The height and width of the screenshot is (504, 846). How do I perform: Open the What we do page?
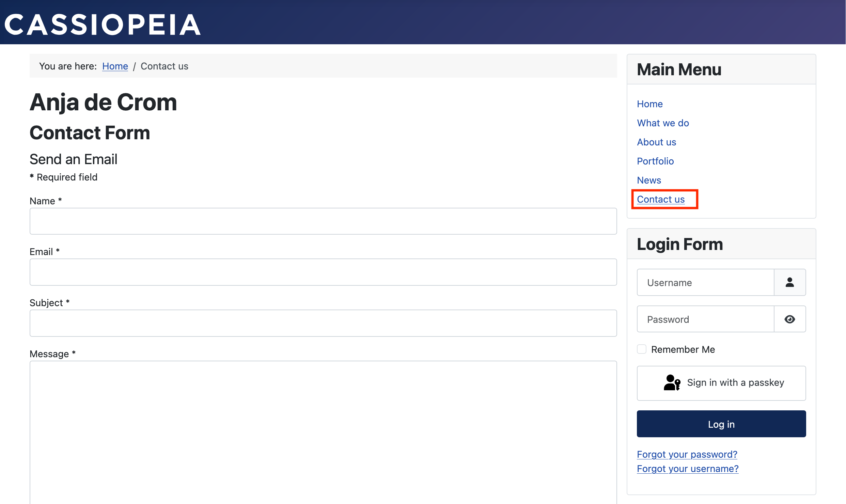[x=662, y=123]
